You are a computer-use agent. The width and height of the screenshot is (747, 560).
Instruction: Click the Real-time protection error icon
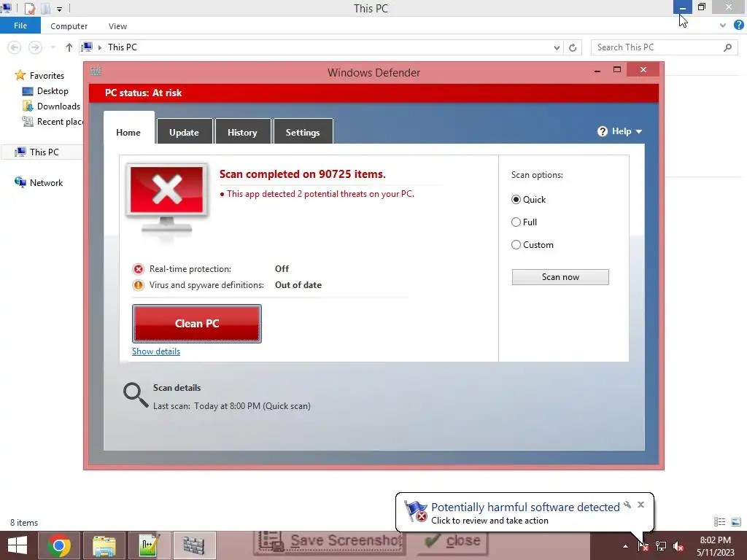[x=138, y=270]
